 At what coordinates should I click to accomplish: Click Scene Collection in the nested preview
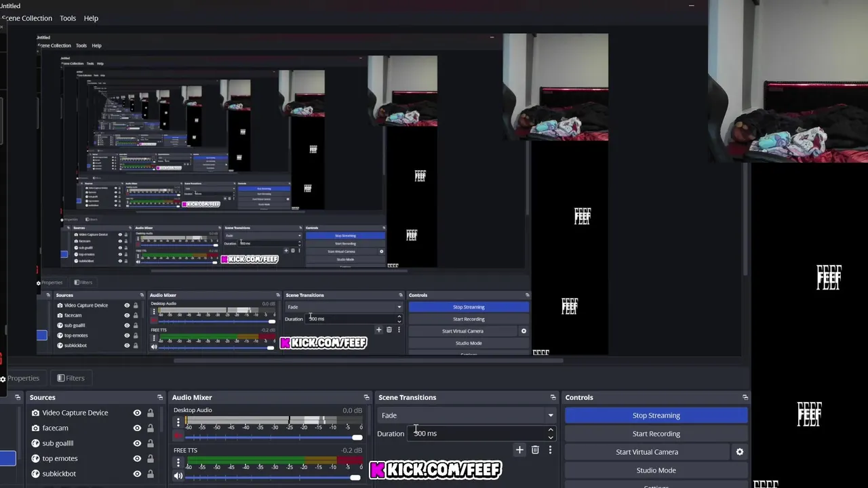[x=55, y=45]
